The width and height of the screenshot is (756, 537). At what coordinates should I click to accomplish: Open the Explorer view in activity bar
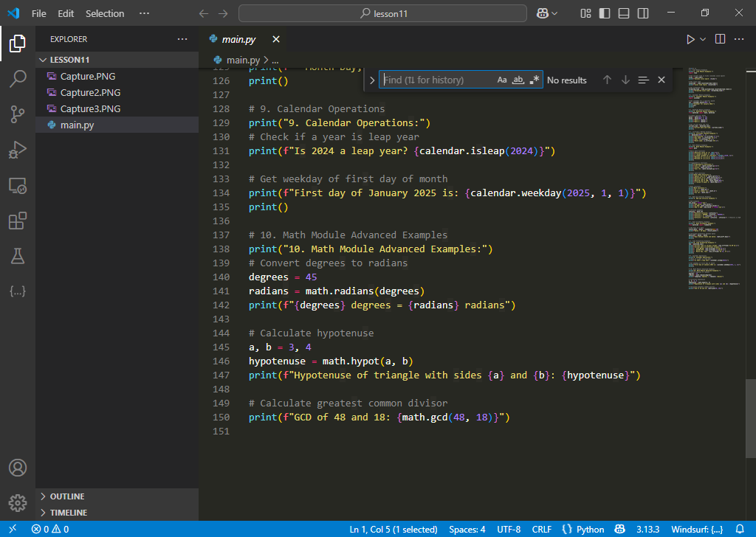(x=18, y=44)
